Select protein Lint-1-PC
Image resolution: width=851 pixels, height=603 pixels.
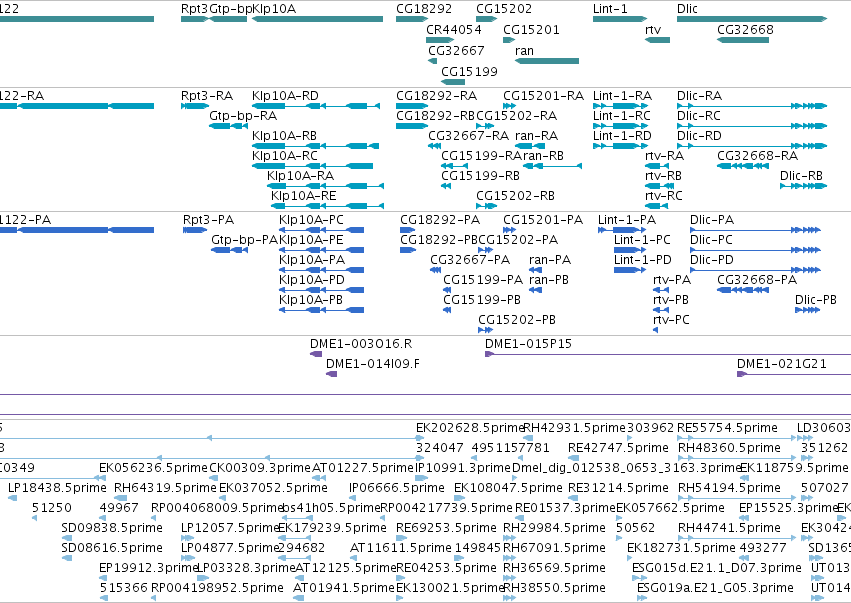point(630,250)
